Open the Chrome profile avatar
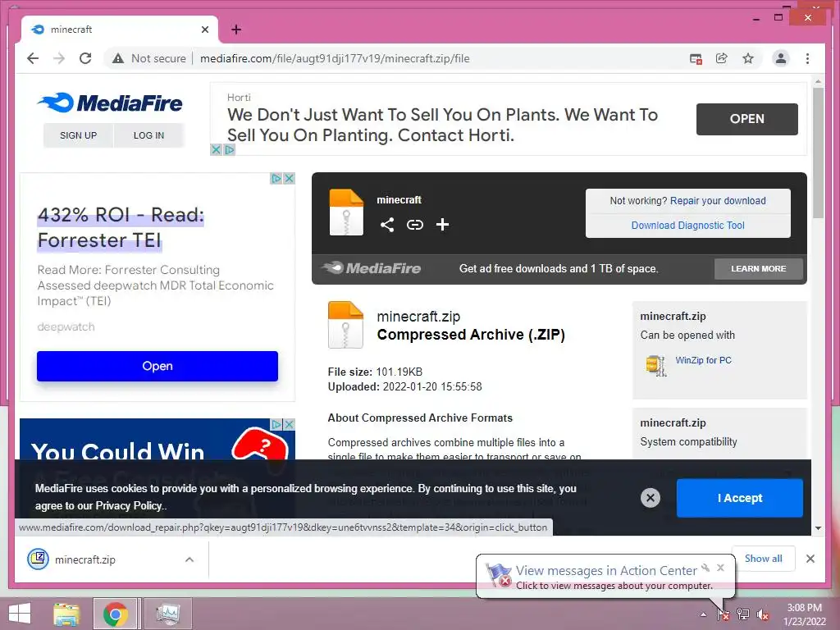 pos(781,58)
